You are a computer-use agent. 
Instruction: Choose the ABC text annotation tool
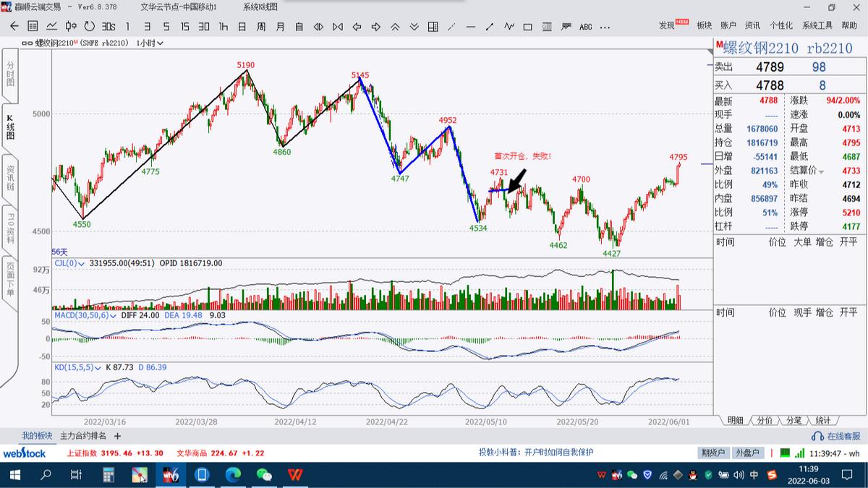pos(585,27)
